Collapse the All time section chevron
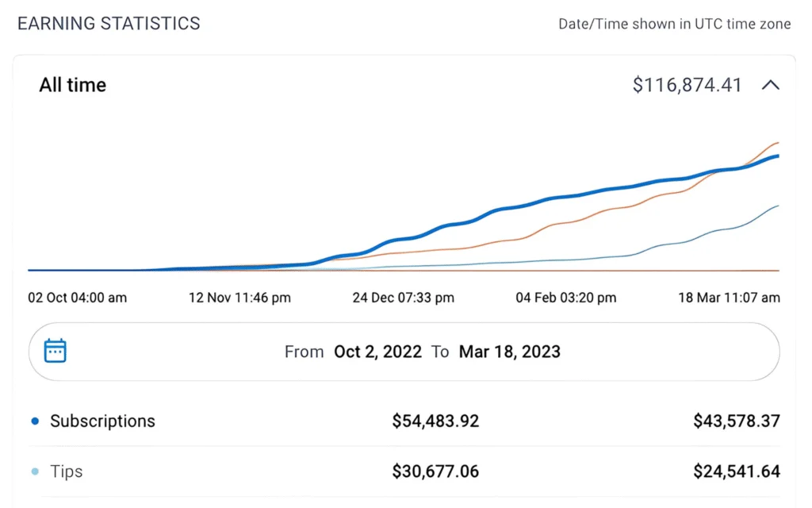 point(770,85)
